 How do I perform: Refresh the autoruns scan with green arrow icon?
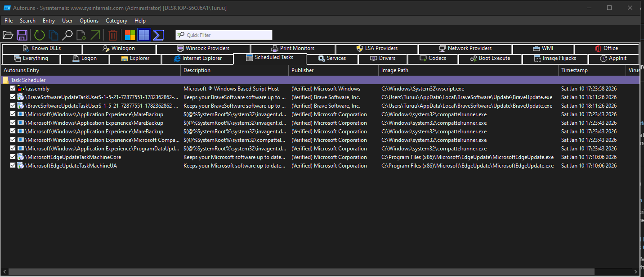point(40,35)
